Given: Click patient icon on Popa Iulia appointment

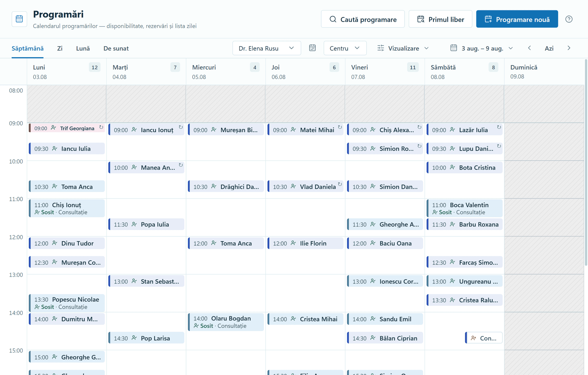Looking at the screenshot, I should point(134,224).
